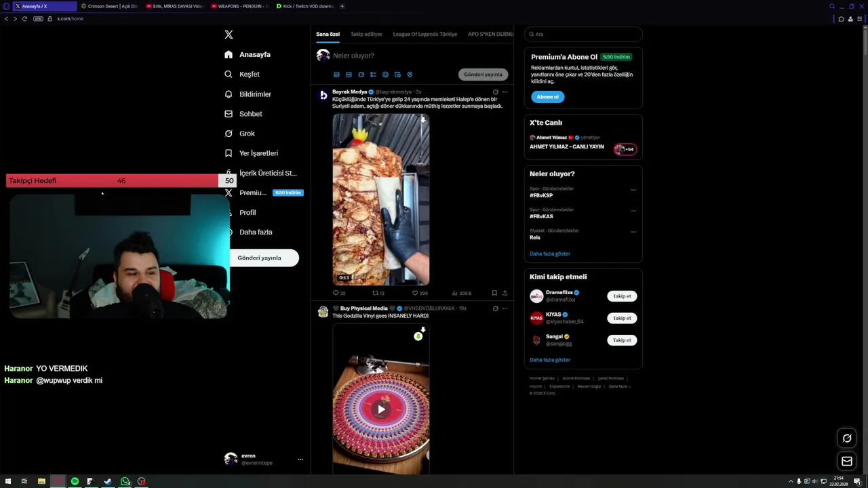The height and width of the screenshot is (488, 868).
Task: Toggle the VPN badge in address bar
Action: tap(38, 19)
